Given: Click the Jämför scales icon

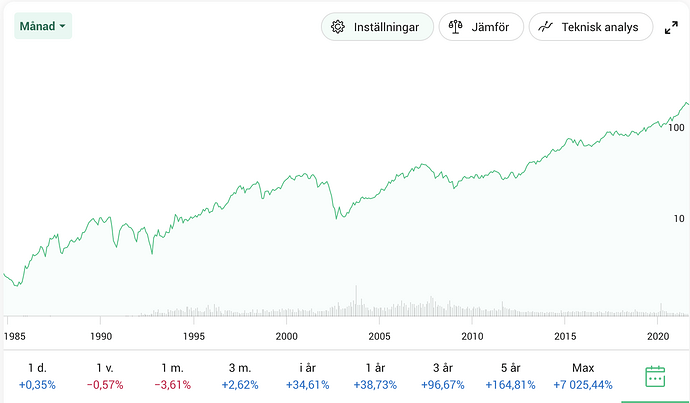Looking at the screenshot, I should point(456,27).
